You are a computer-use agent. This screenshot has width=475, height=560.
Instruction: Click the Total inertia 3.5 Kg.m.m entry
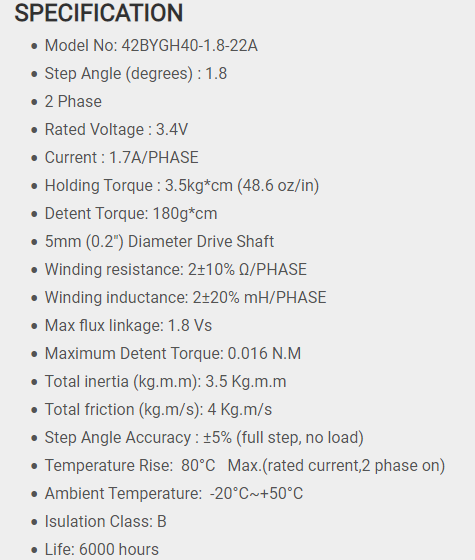(165, 382)
